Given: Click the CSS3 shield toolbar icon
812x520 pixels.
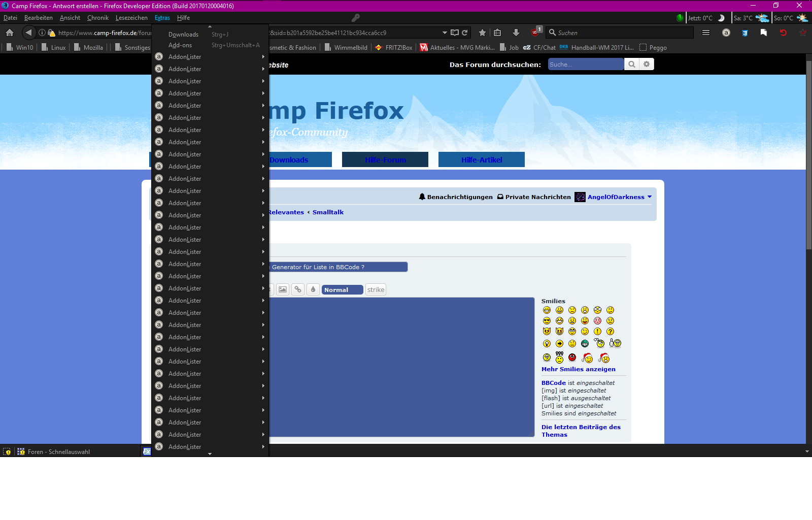Looking at the screenshot, I should tap(745, 32).
